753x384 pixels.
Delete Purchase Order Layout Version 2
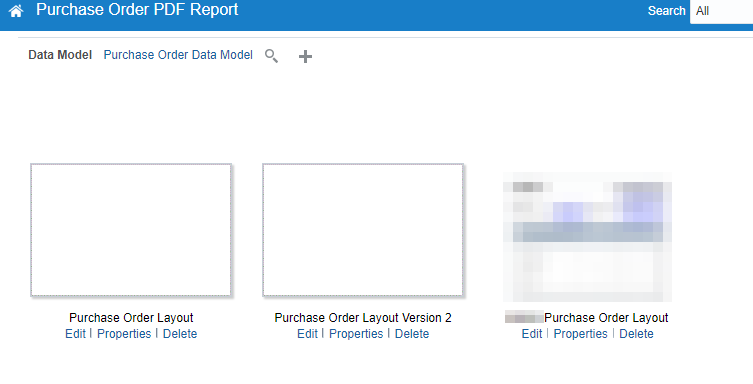412,334
